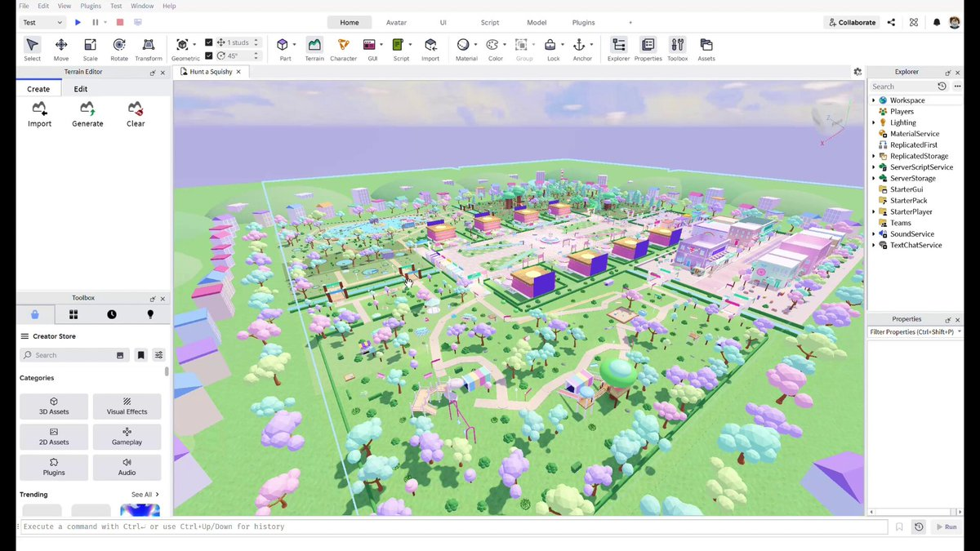This screenshot has width=980, height=551.
Task: Activate the Transform tool
Action: [149, 49]
